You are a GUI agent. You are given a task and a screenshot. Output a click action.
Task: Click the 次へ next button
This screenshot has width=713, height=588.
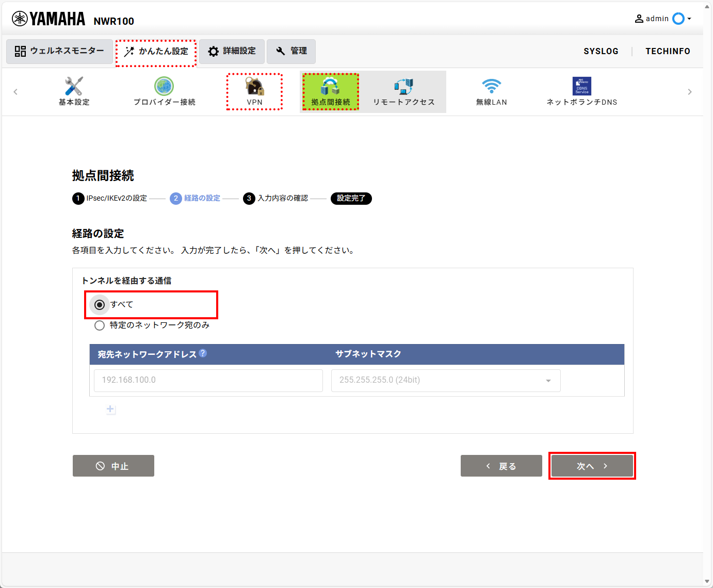[x=592, y=466]
